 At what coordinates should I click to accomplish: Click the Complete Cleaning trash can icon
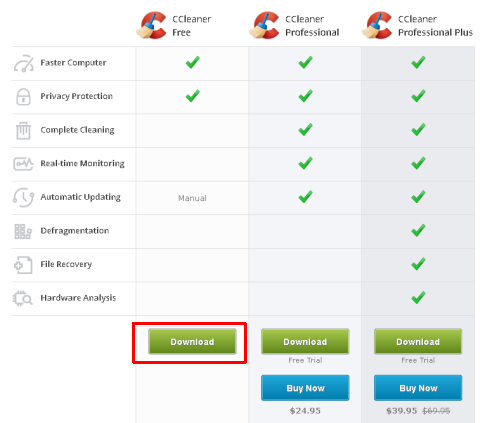coord(23,130)
